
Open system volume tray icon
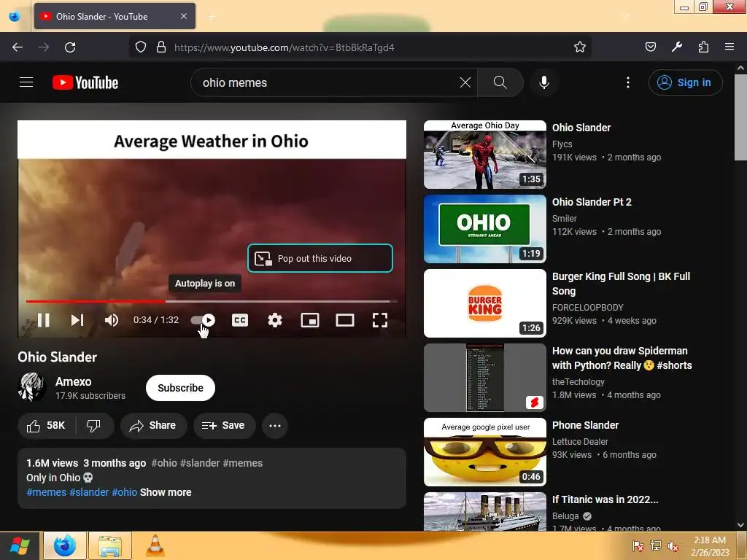[673, 546]
